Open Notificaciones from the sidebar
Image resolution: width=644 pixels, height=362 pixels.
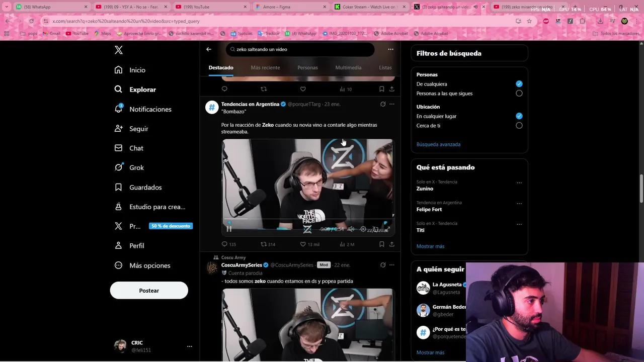(143, 109)
